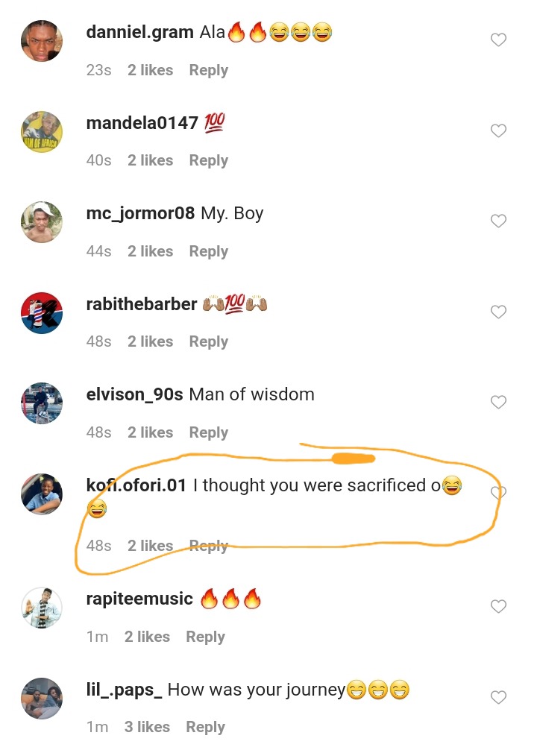Open the mc_jormor08 username link
The height and width of the screenshot is (756, 537).
140,213
